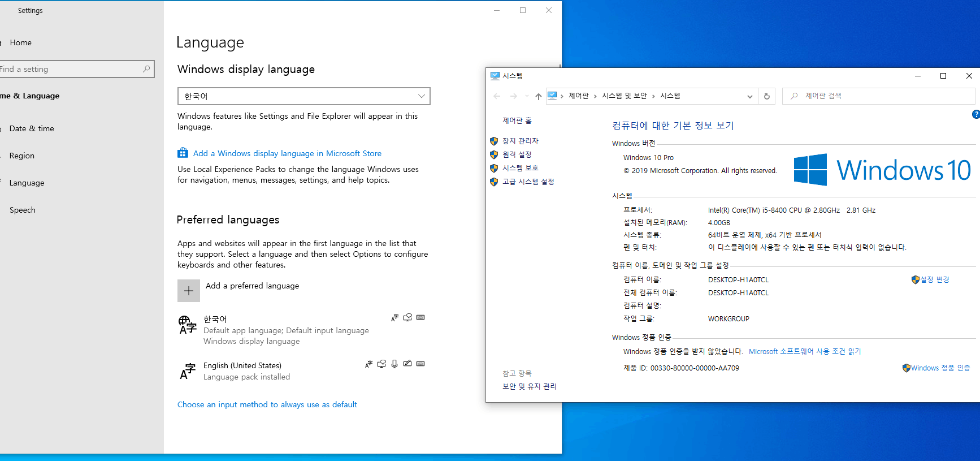980x461 pixels.
Task: Click the up arrow in the 시스템 window
Action: click(539, 96)
